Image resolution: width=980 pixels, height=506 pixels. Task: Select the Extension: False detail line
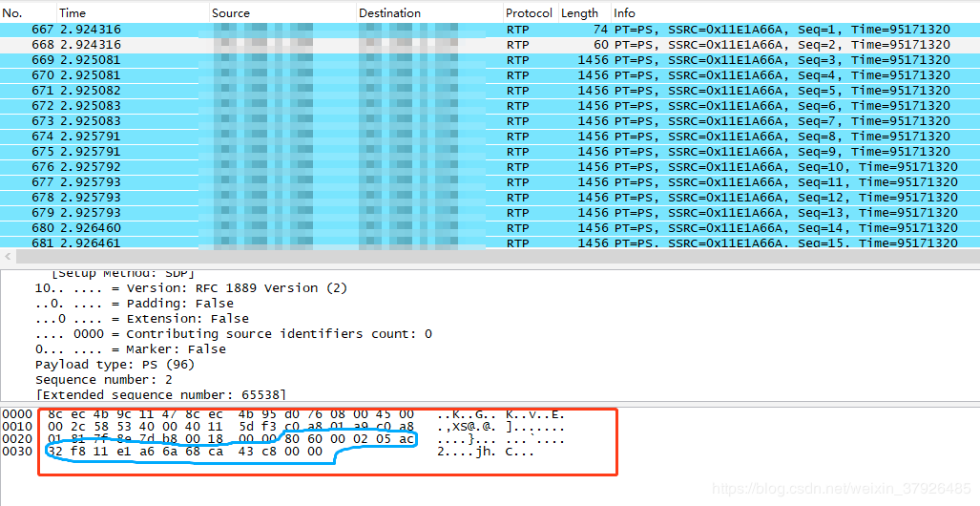[x=142, y=319]
